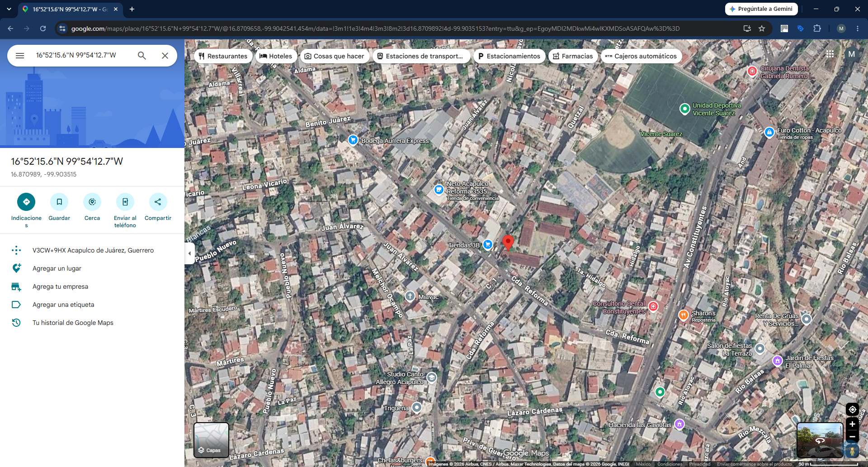
Task: Clear the search box with X
Action: [x=165, y=56]
